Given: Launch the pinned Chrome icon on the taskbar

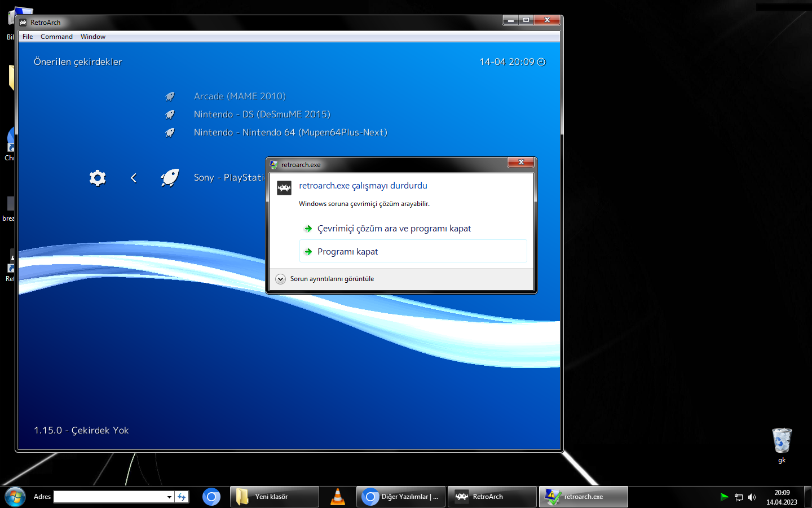Looking at the screenshot, I should pyautogui.click(x=211, y=497).
